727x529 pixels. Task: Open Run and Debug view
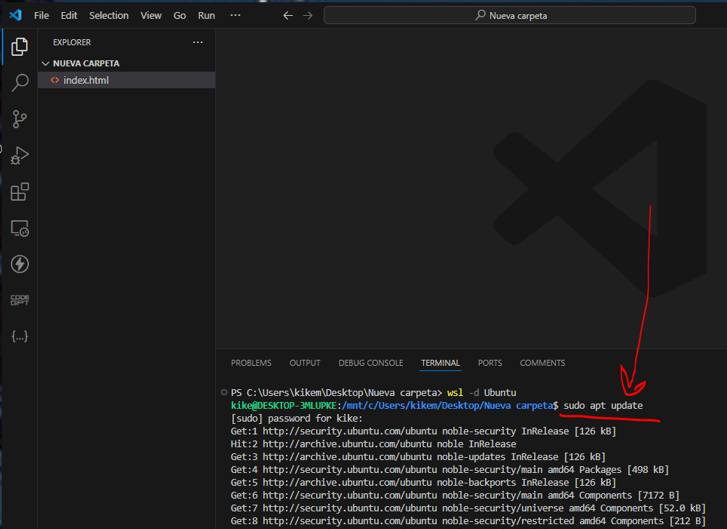coord(19,155)
